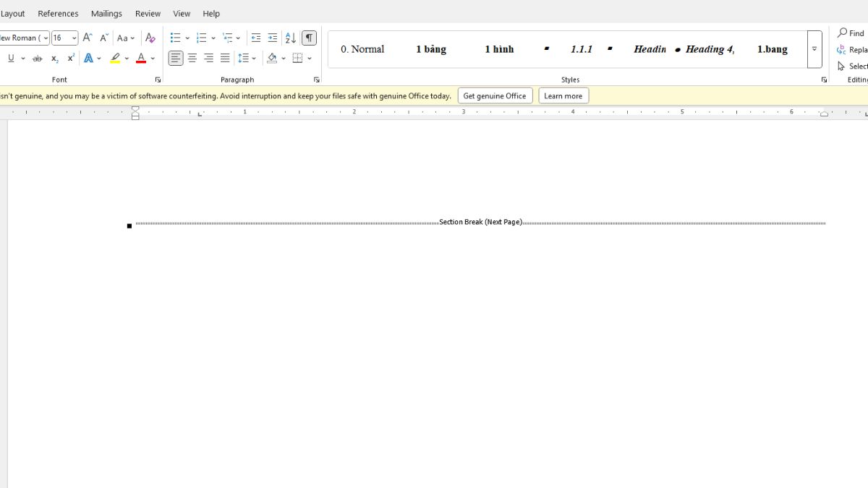Switch to the Review tab

coord(148,13)
